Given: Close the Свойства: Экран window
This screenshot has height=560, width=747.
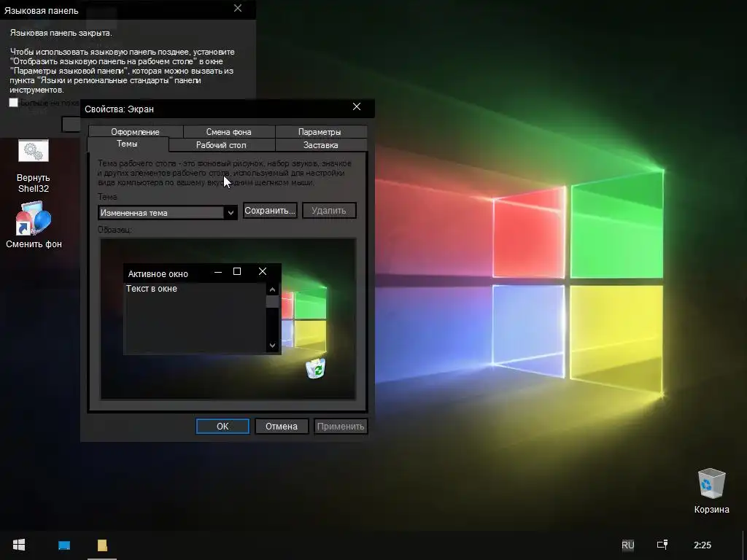Looking at the screenshot, I should point(356,107).
